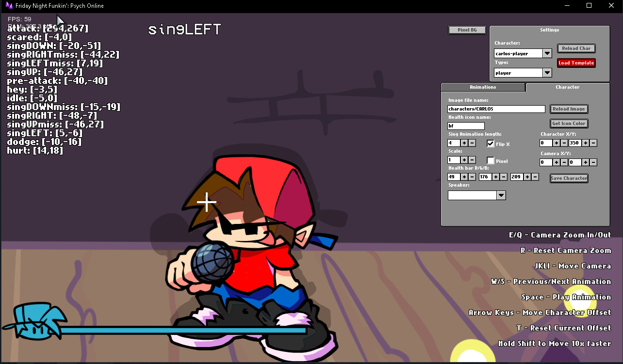The width and height of the screenshot is (623, 364).
Task: Switch to the Animations tab
Action: (x=483, y=87)
